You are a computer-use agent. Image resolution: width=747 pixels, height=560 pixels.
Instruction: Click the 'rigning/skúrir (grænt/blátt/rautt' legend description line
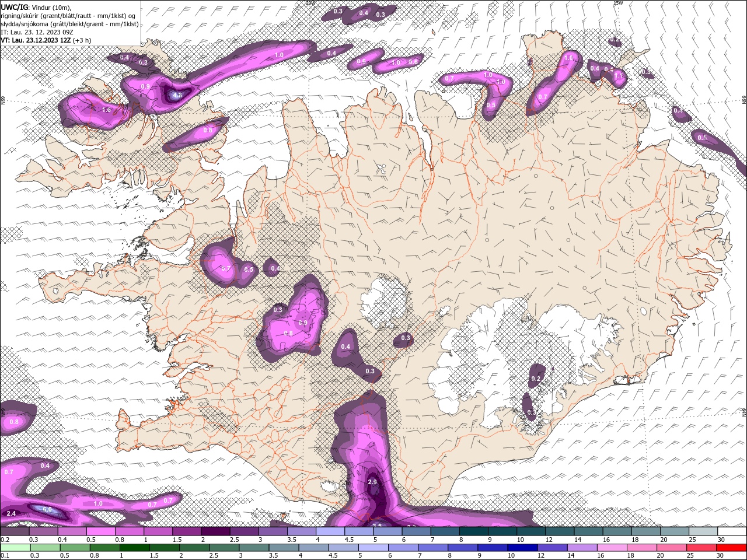[68, 15]
